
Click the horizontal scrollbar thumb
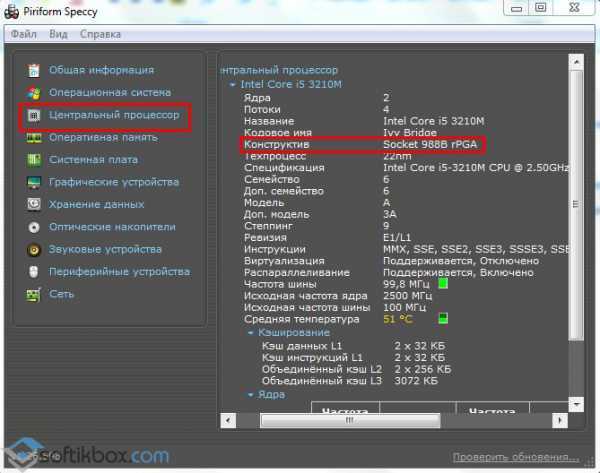(x=350, y=421)
